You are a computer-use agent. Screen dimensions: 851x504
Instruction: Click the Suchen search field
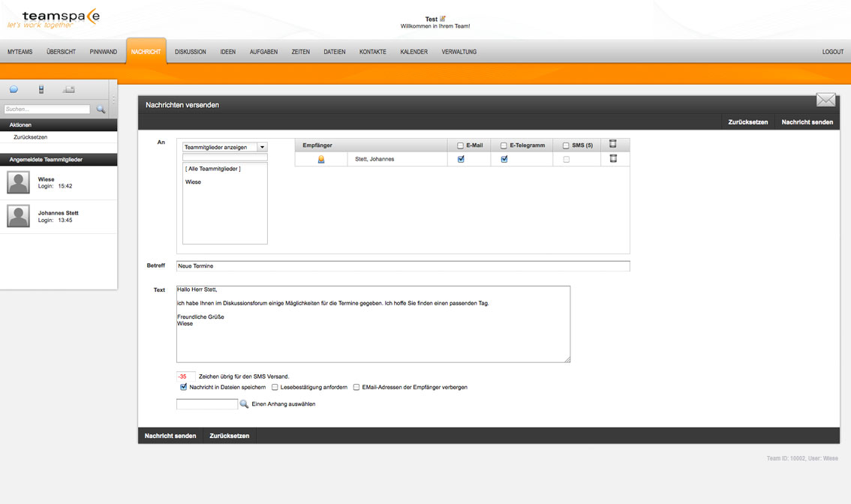47,109
